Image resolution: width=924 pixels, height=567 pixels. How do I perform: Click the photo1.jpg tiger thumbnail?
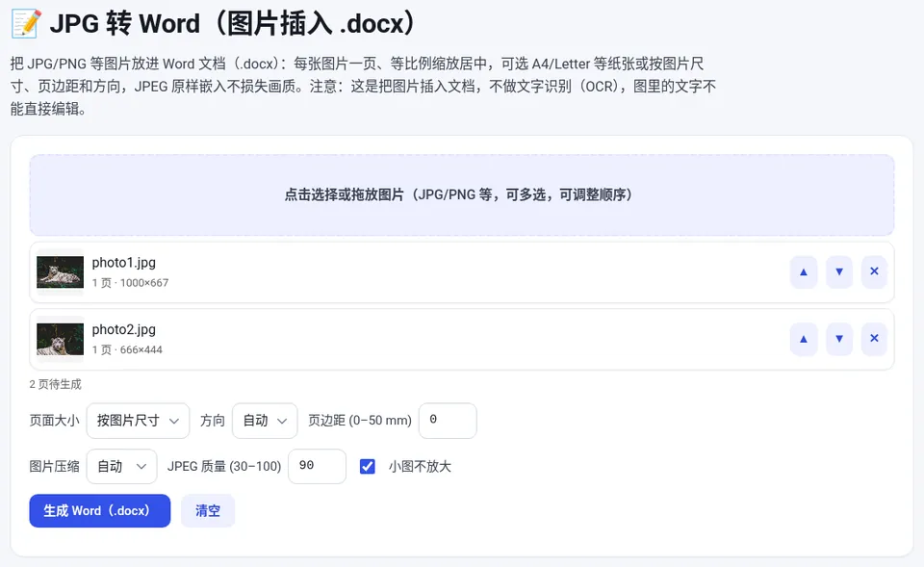(x=60, y=271)
